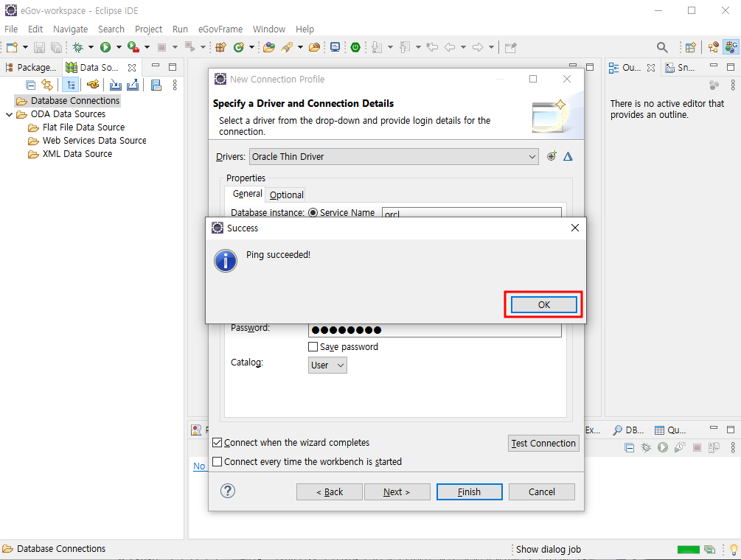The image size is (741, 560).
Task: Click the lightbulb tip icon in status bar
Action: tap(734, 550)
